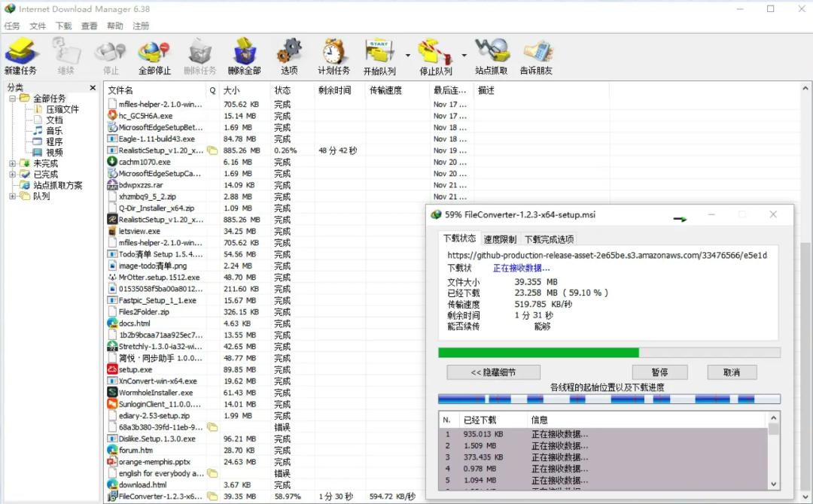Stop all downloads with 全部停止 icon
This screenshot has height=504, width=813.
click(152, 53)
